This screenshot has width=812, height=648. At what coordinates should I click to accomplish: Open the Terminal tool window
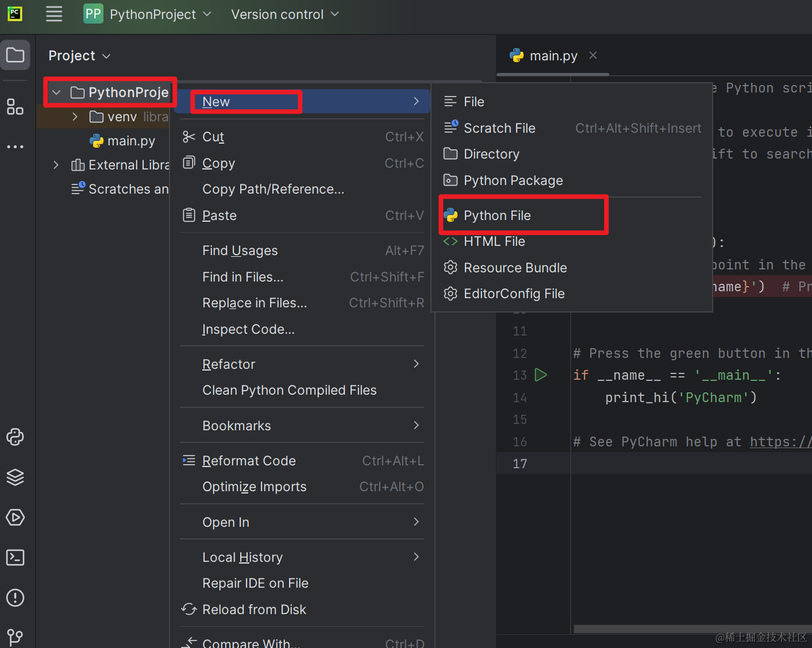point(15,558)
